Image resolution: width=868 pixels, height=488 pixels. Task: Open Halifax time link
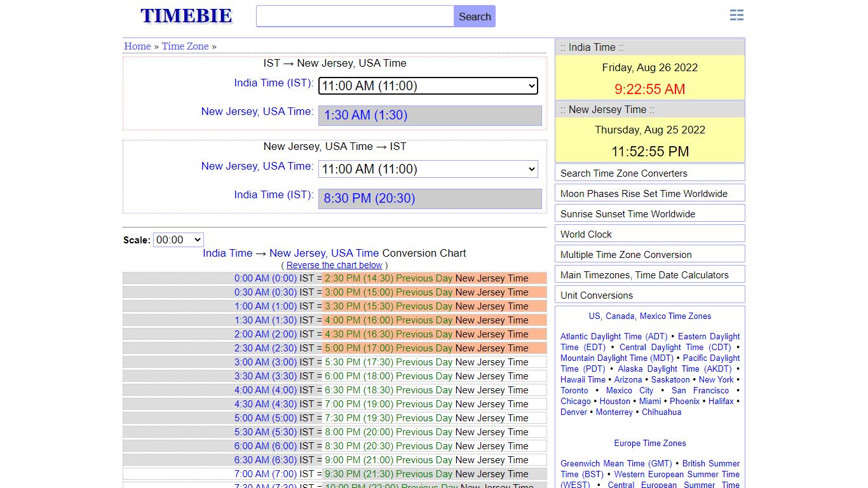coord(721,401)
